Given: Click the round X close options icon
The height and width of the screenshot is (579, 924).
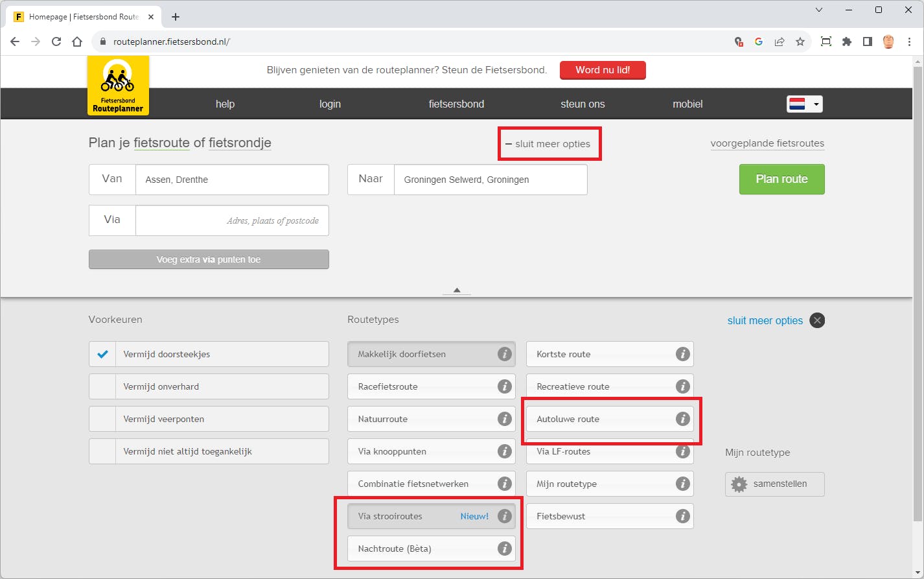Looking at the screenshot, I should [x=817, y=320].
